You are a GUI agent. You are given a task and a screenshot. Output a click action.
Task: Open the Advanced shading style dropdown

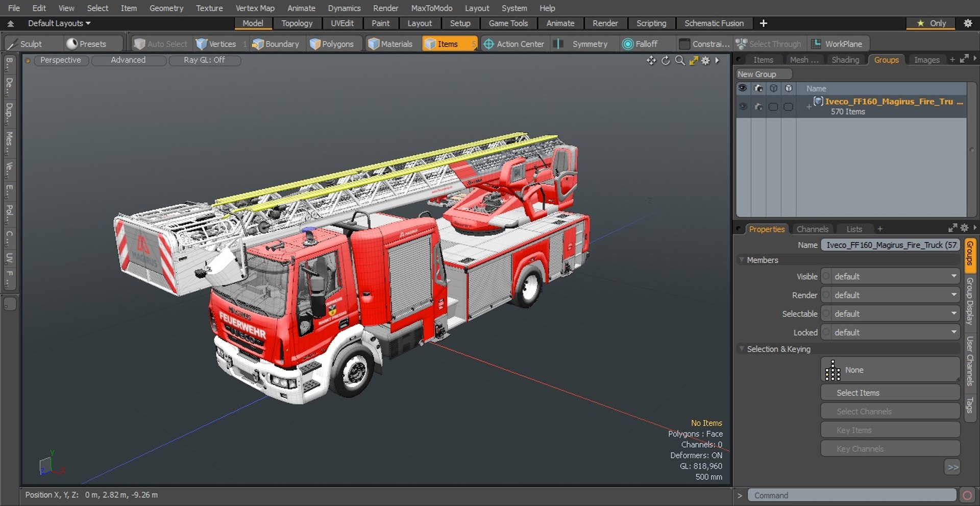point(128,60)
